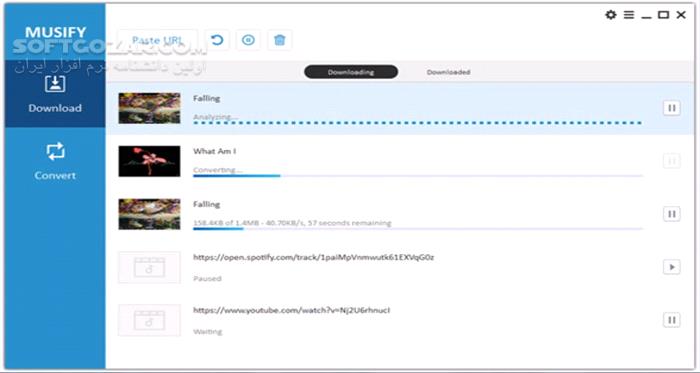The height and width of the screenshot is (373, 700).
Task: Switch to the Downloaded tab
Action: click(x=448, y=72)
